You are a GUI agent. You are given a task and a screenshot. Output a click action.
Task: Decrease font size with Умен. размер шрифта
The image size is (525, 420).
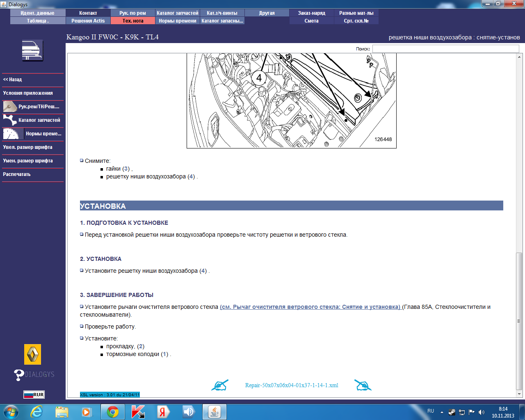point(33,161)
